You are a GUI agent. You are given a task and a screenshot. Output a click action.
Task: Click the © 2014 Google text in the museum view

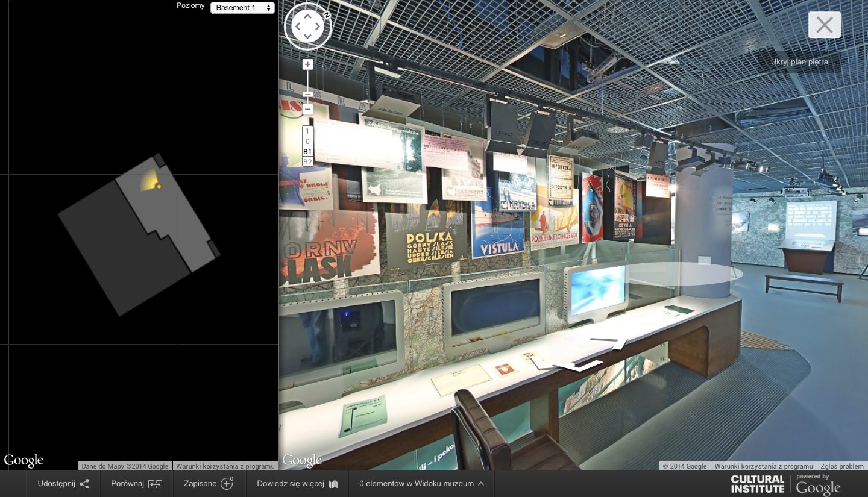click(x=685, y=466)
